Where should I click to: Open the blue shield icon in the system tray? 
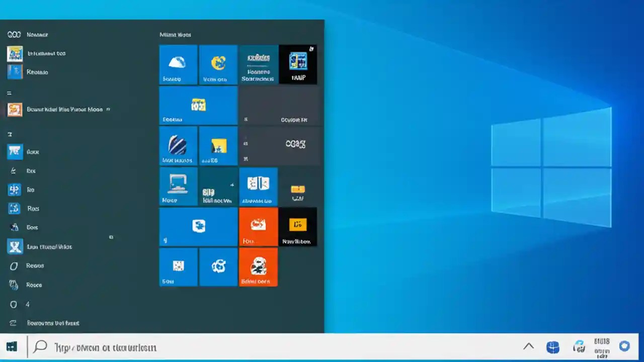tap(553, 346)
